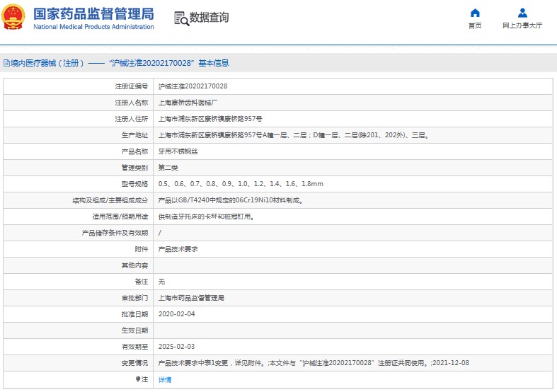557x392 pixels.
Task: Click the approval date 2020-02-04
Action: point(176,314)
